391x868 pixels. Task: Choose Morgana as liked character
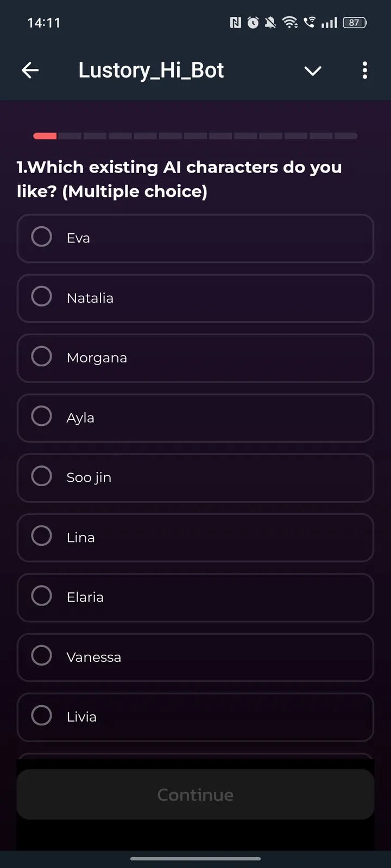42,357
